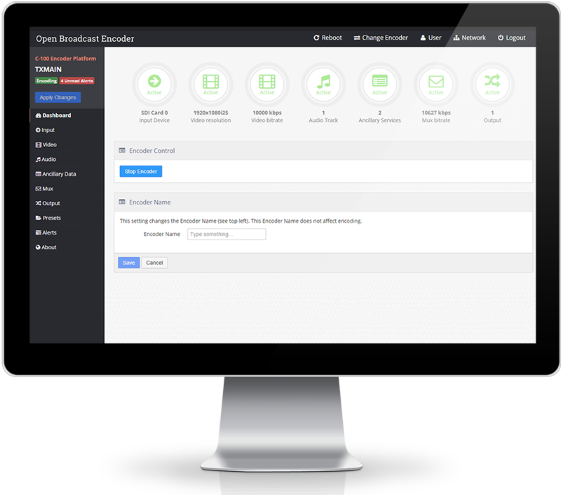Image resolution: width=561 pixels, height=495 pixels.
Task: Click the Stop Encoder button
Action: 141,171
